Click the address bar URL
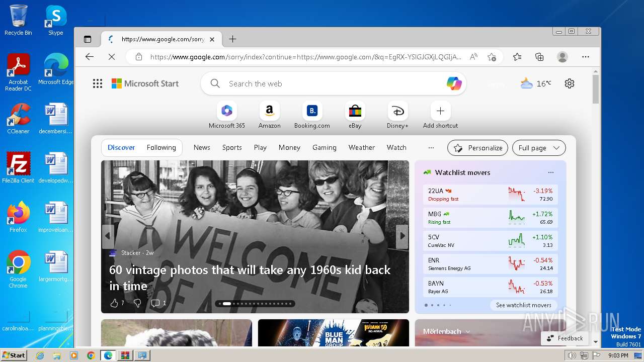The image size is (644, 362). [x=305, y=57]
